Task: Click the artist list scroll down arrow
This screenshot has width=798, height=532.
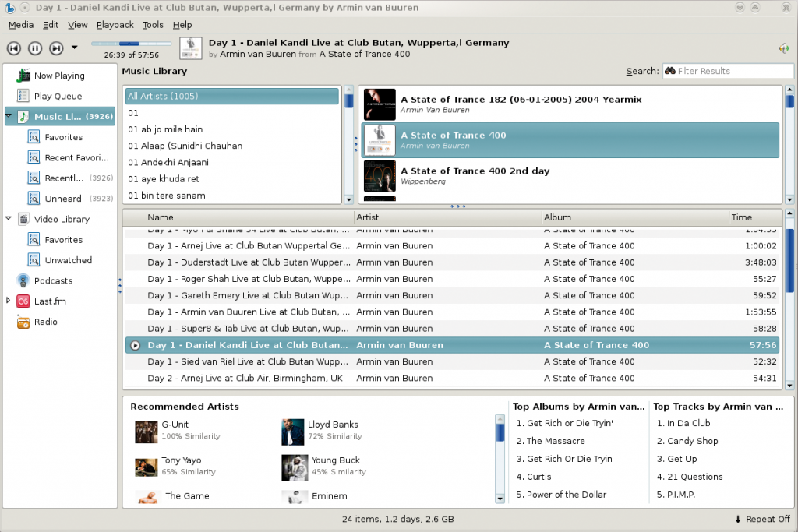Action: click(x=349, y=200)
